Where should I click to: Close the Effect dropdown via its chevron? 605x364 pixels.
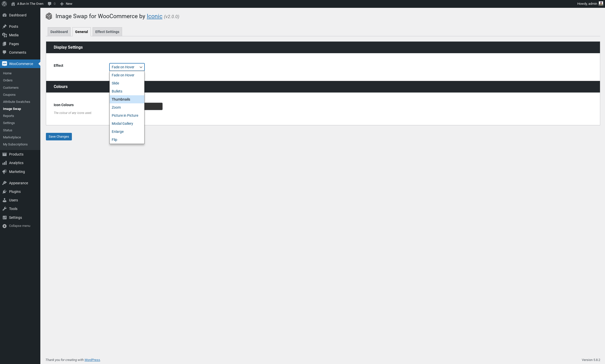click(x=141, y=67)
